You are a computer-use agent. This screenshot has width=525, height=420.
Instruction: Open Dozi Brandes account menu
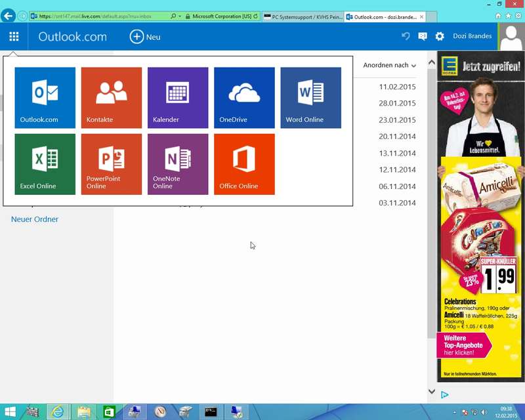[x=472, y=36]
